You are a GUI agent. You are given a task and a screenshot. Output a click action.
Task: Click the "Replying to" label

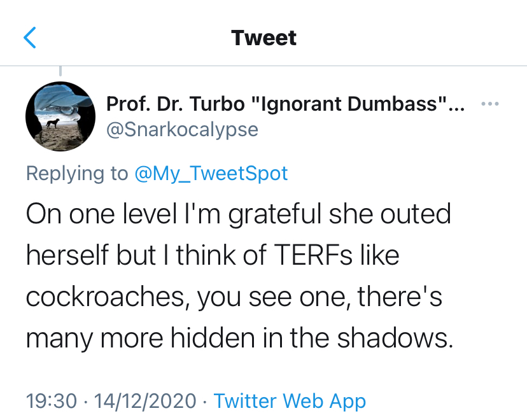77,173
